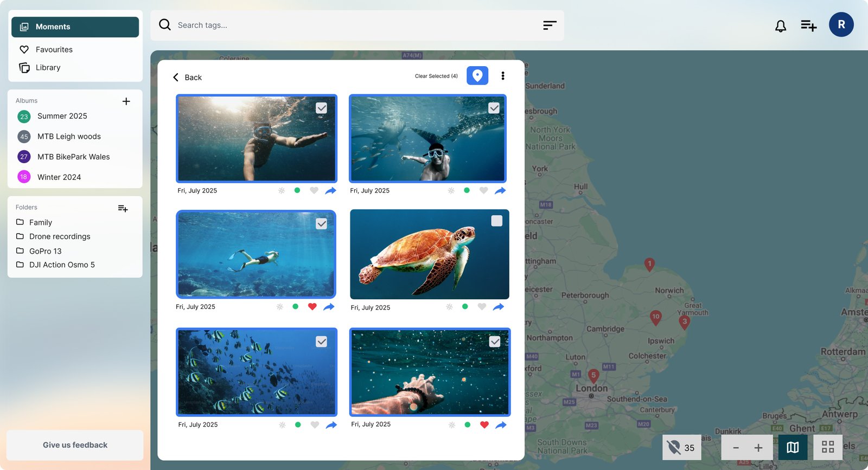Screen dimensions: 868x470
Task: Click the location pin button in panel header
Action: tap(477, 76)
